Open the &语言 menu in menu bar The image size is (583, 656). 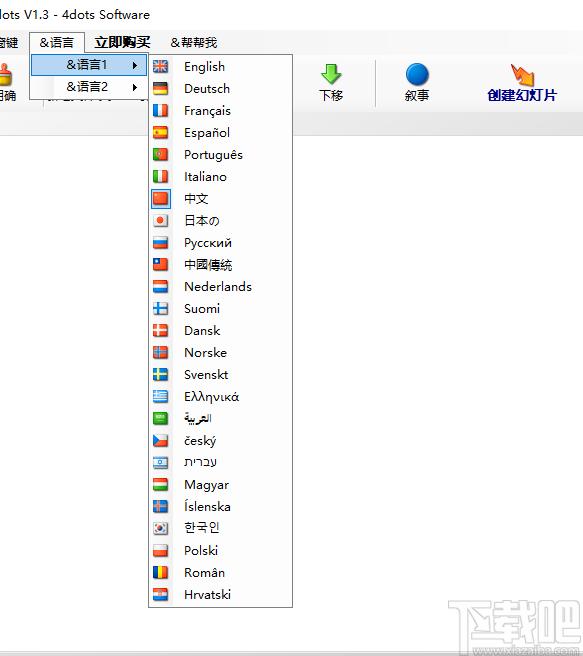pyautogui.click(x=57, y=42)
